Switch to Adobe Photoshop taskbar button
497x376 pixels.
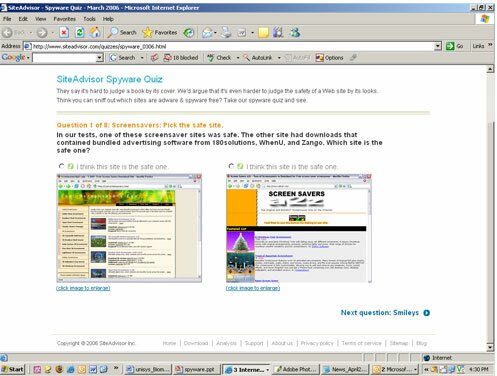tap(296, 369)
